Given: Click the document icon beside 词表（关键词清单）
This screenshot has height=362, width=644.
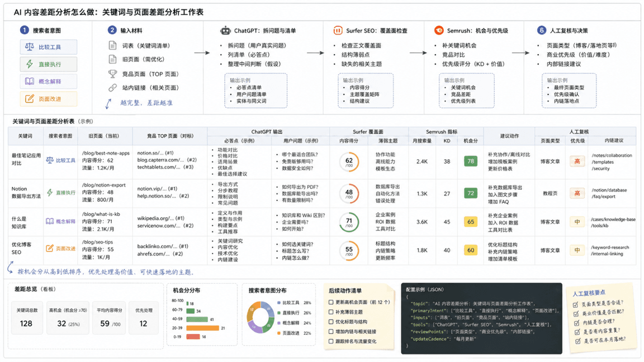Looking at the screenshot, I should (x=112, y=45).
